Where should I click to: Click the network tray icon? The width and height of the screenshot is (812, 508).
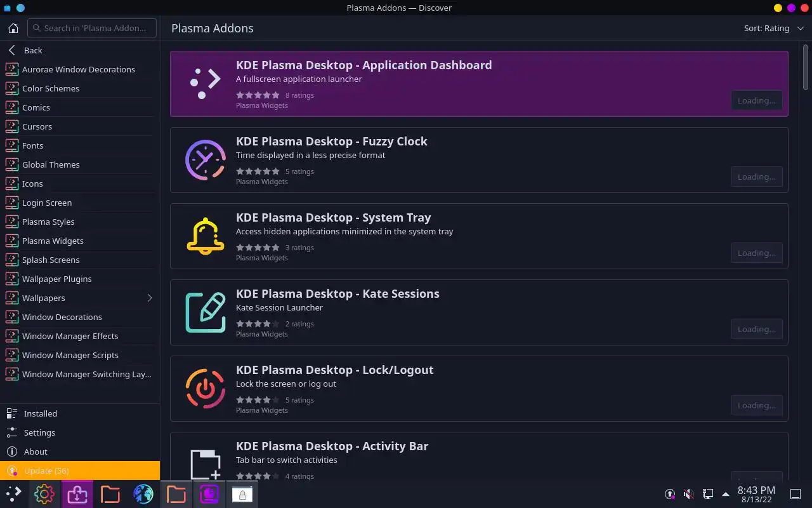708,493
